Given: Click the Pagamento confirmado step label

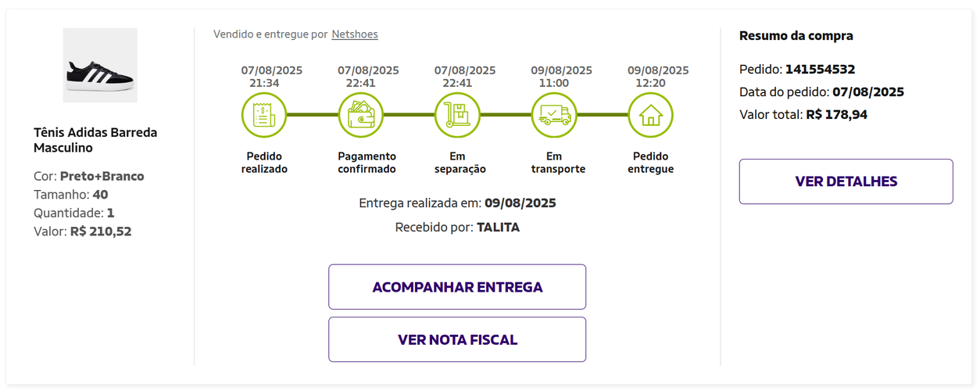Looking at the screenshot, I should tap(367, 163).
